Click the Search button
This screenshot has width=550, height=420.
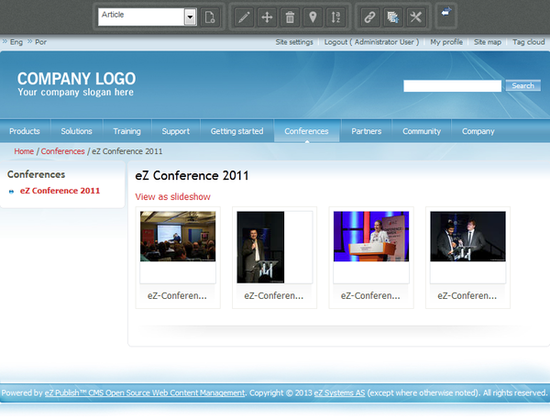(523, 86)
